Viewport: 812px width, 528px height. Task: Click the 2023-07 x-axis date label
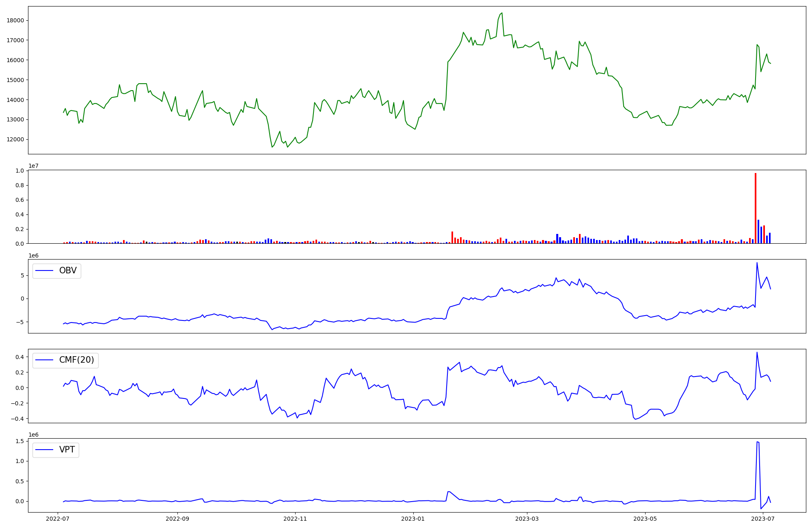tap(762, 519)
